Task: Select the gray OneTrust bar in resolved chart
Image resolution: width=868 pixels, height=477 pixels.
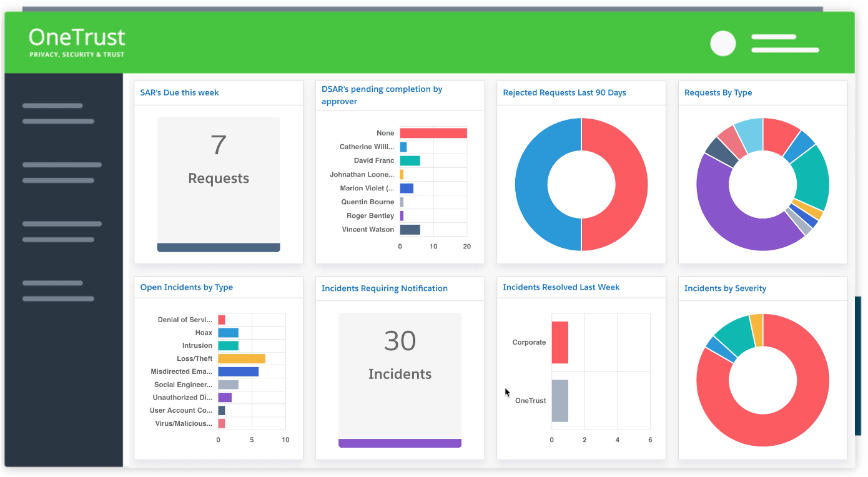Action: tap(560, 401)
